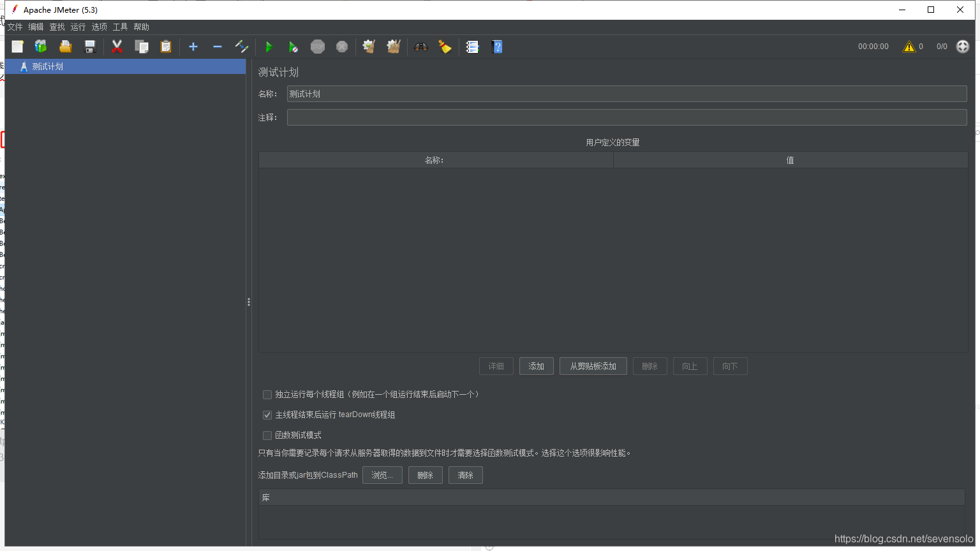Click the 库 column header
Screen dimensions: 980x551
[x=612, y=497]
